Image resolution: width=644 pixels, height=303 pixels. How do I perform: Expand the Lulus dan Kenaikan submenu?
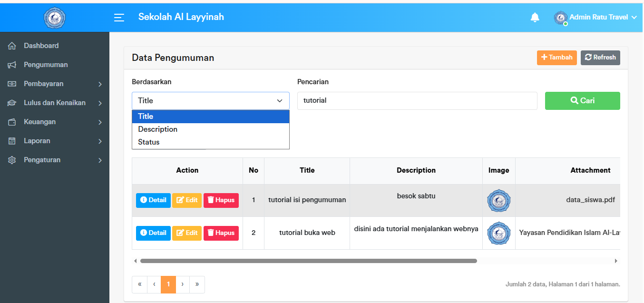55,103
